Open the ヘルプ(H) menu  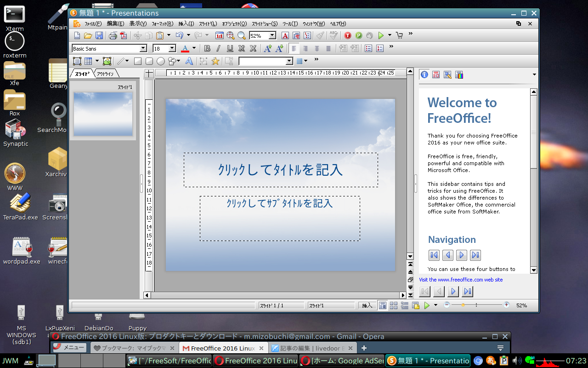[x=338, y=23]
